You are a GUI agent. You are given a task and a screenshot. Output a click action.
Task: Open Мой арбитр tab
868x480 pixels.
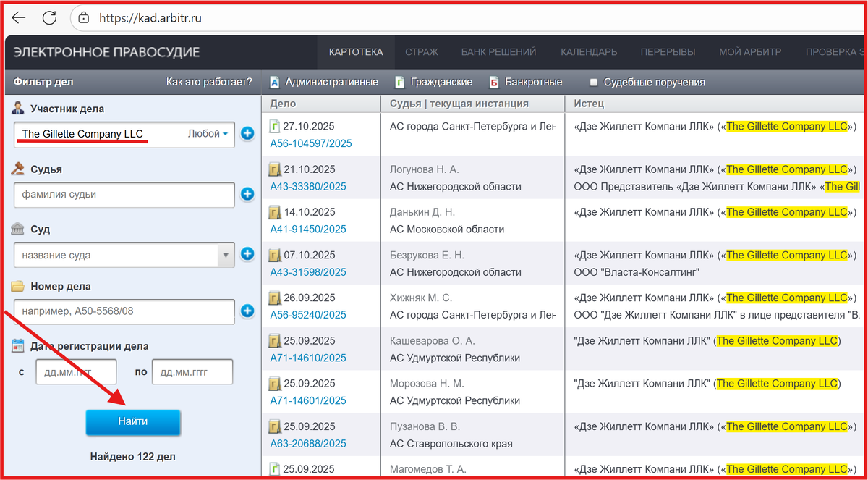point(750,52)
